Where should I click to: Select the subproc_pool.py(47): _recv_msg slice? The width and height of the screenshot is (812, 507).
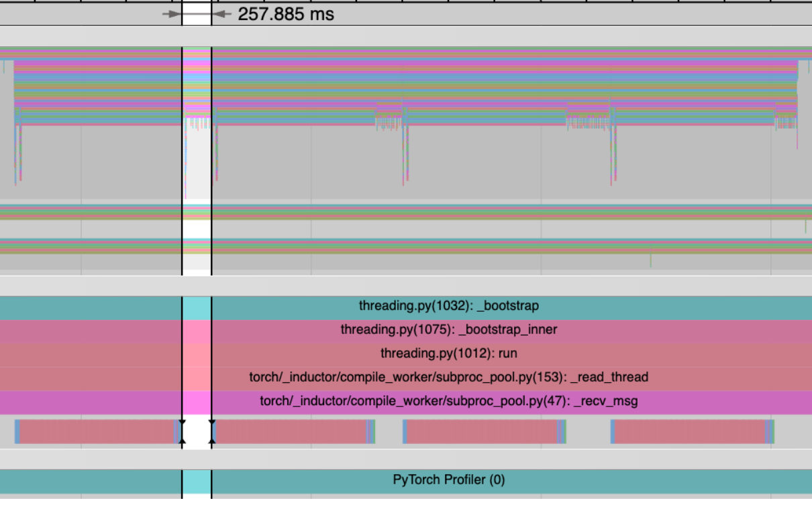point(448,402)
